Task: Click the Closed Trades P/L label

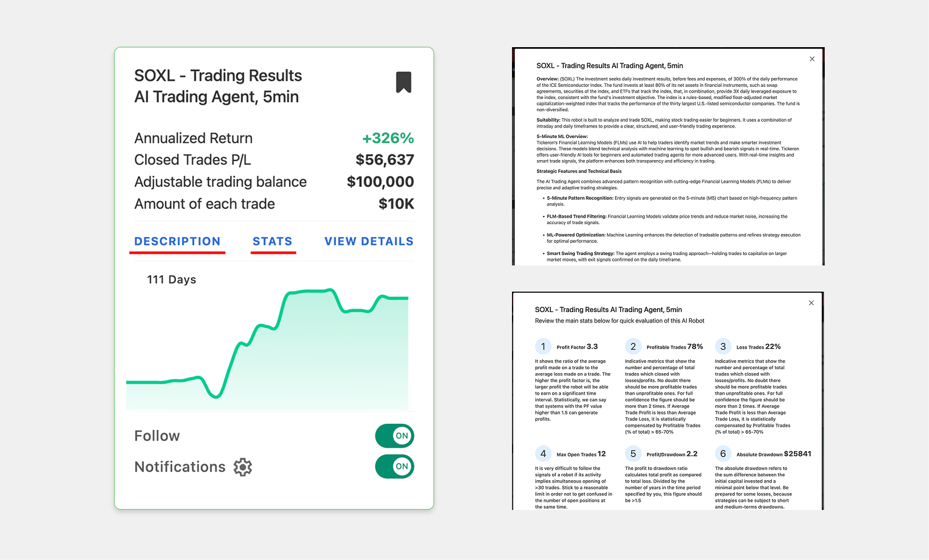Action: (192, 160)
